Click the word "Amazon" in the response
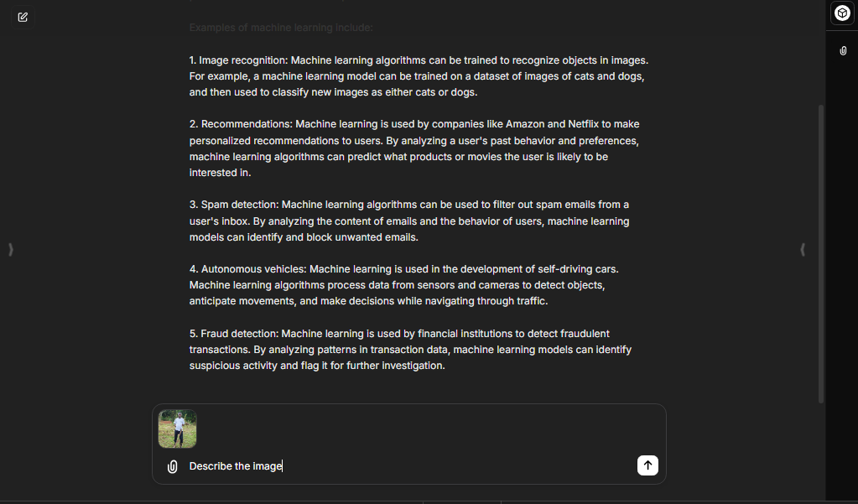The image size is (858, 504). (524, 124)
